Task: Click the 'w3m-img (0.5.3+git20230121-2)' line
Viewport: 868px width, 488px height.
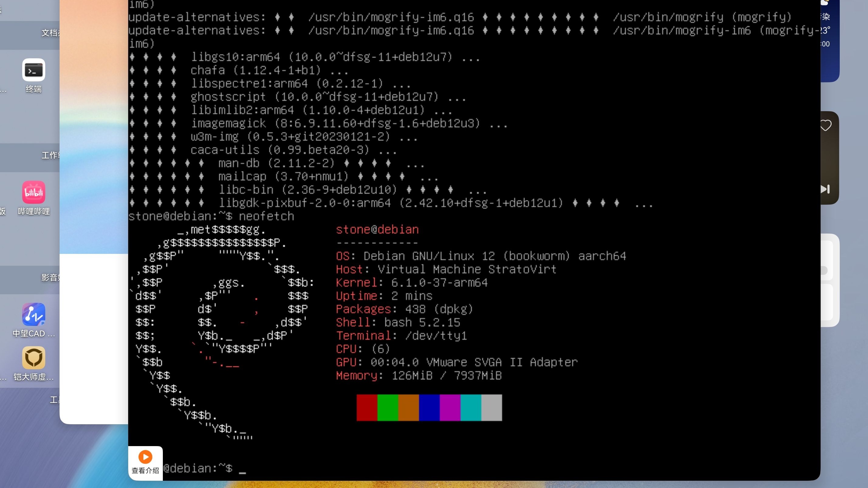Action: (x=274, y=137)
